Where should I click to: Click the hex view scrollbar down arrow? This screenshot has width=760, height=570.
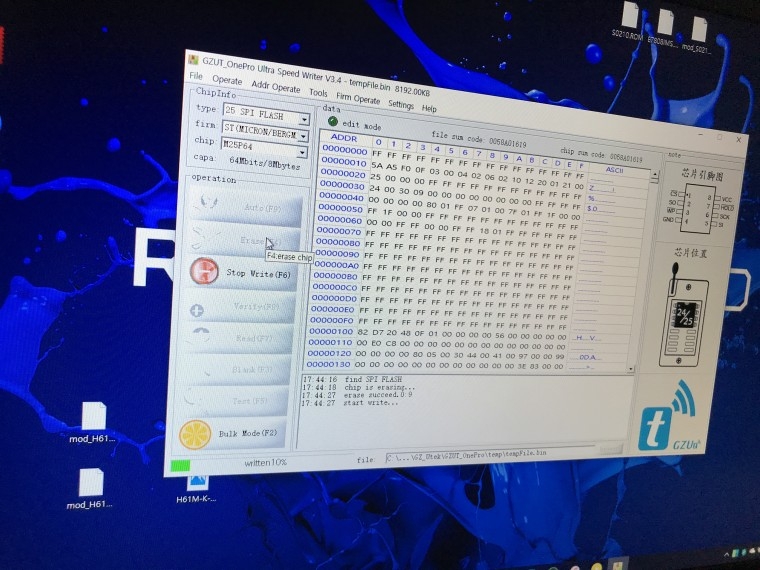(631, 369)
